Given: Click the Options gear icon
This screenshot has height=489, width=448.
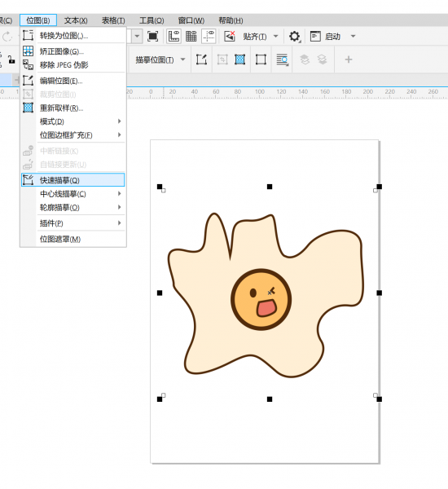Looking at the screenshot, I should click(x=294, y=37).
